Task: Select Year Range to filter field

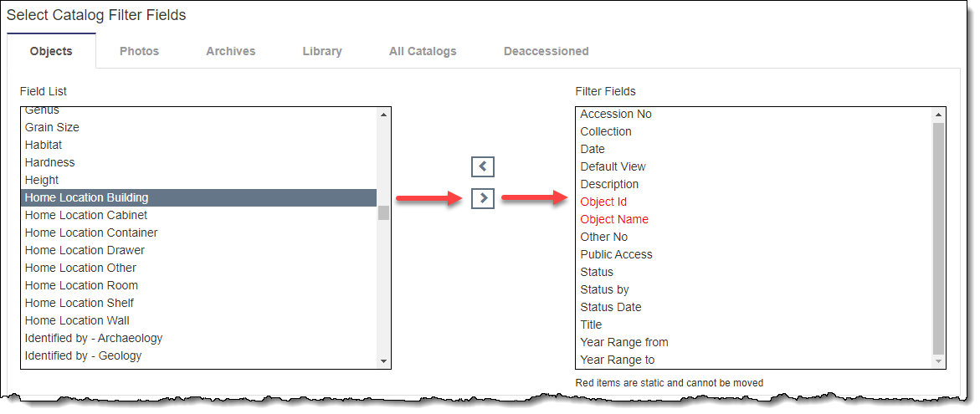Action: [x=618, y=360]
